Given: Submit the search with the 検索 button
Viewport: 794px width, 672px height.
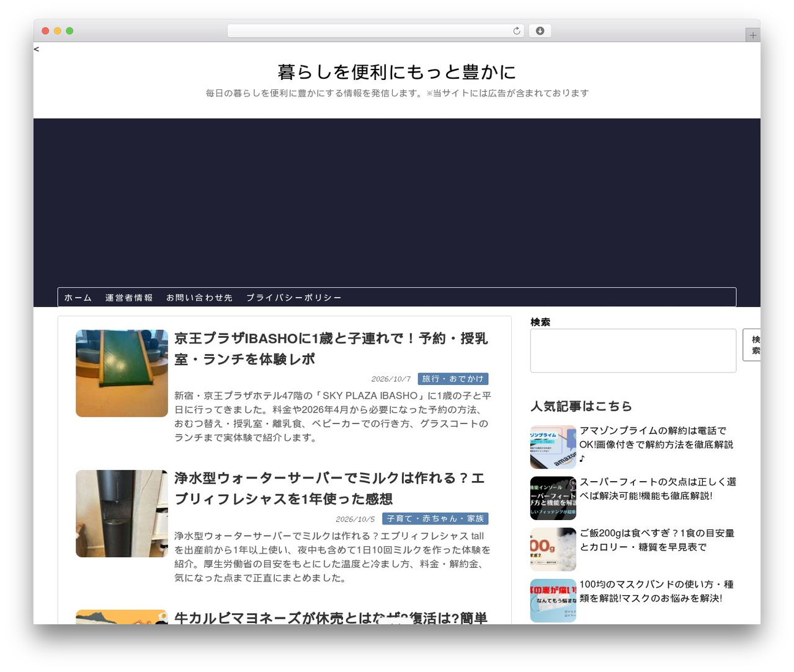Looking at the screenshot, I should pos(752,345).
